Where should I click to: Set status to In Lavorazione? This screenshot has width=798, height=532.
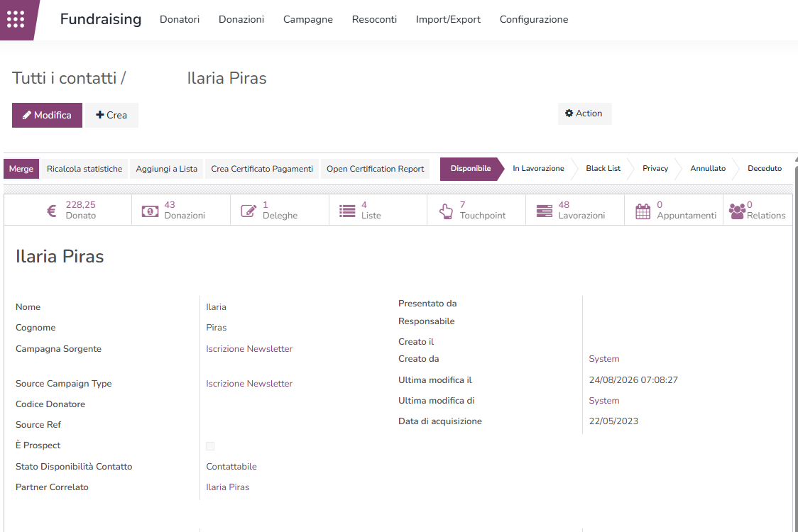pos(538,169)
